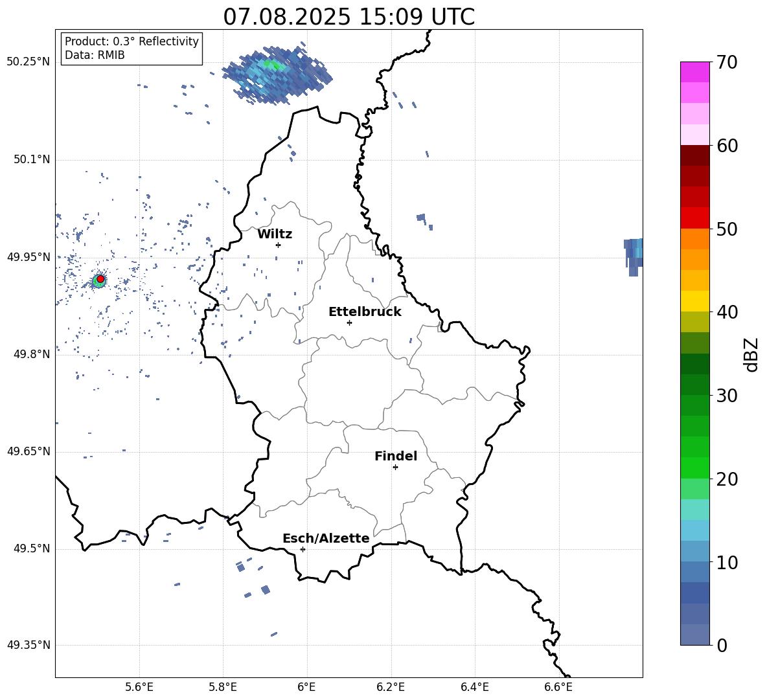The image size is (767, 700).
Task: Click the 'Data: RMIB' legend text
Action: pos(95,55)
